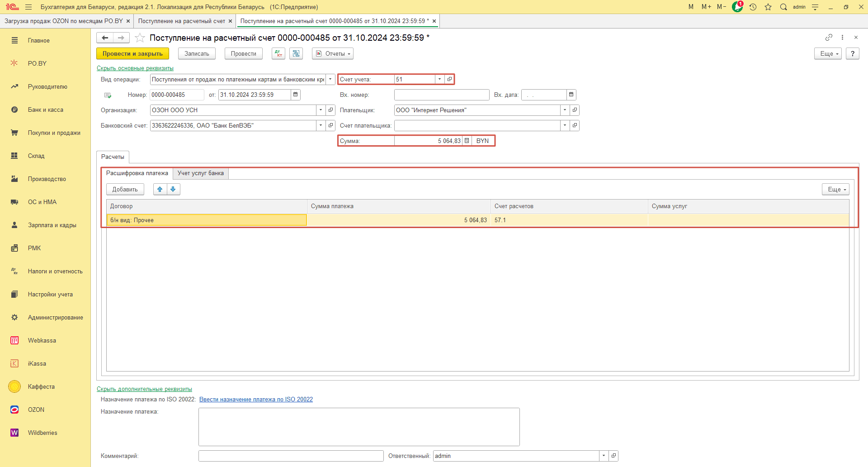Image resolution: width=868 pixels, height=467 pixels.
Task: Click the M− memory subtract button
Action: point(722,7)
